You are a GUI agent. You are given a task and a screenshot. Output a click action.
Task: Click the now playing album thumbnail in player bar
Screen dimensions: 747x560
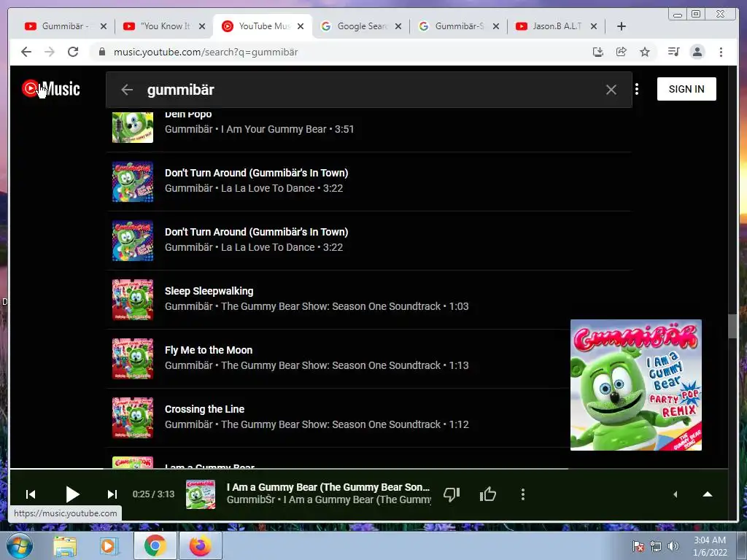(200, 494)
